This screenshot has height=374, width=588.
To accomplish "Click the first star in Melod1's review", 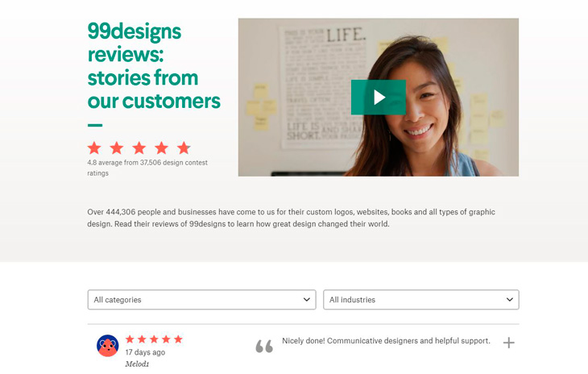I will [130, 339].
